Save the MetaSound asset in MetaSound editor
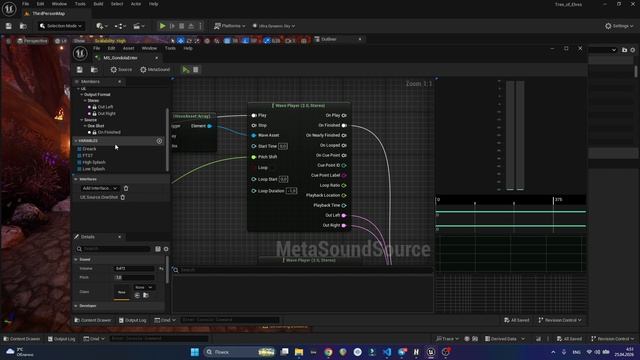 click(x=80, y=70)
